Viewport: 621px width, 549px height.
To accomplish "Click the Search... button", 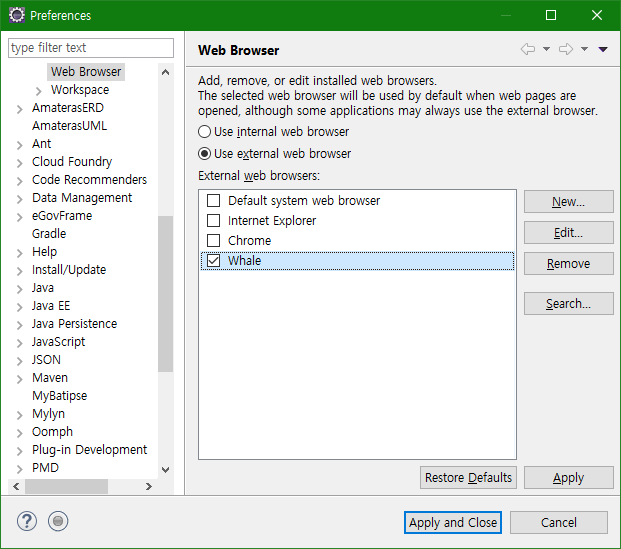I will click(569, 303).
